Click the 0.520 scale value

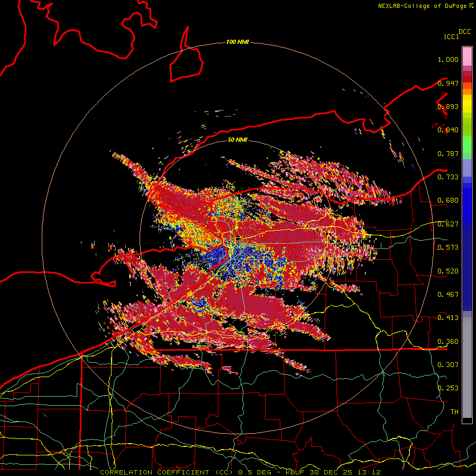coord(448,271)
